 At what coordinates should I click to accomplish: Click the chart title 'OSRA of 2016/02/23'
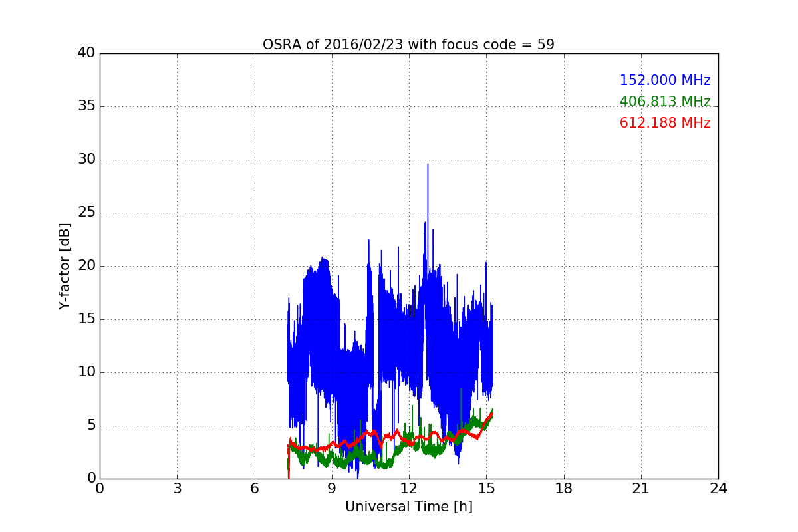pos(408,45)
